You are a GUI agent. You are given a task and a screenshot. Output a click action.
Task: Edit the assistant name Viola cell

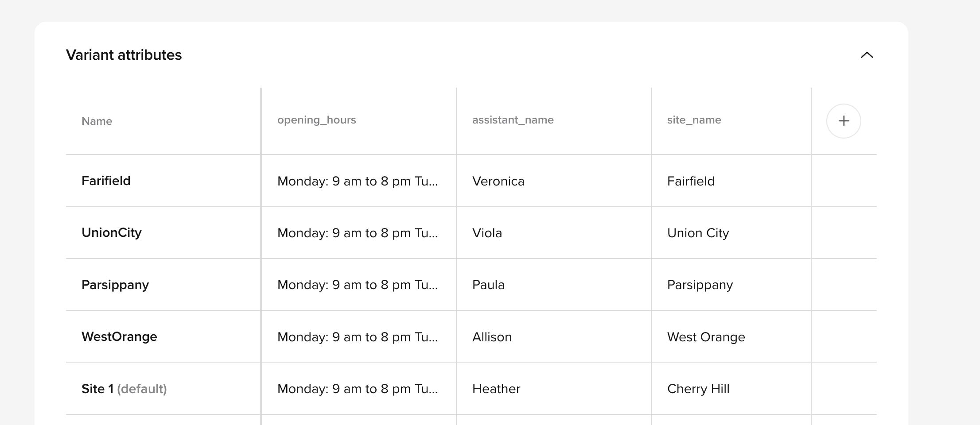(487, 233)
